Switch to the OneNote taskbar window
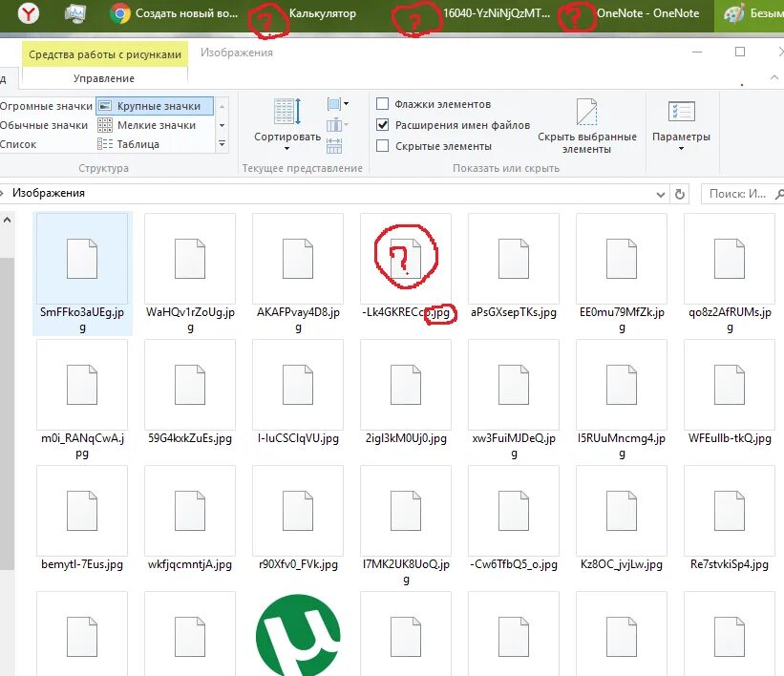This screenshot has width=784, height=676. [647, 13]
